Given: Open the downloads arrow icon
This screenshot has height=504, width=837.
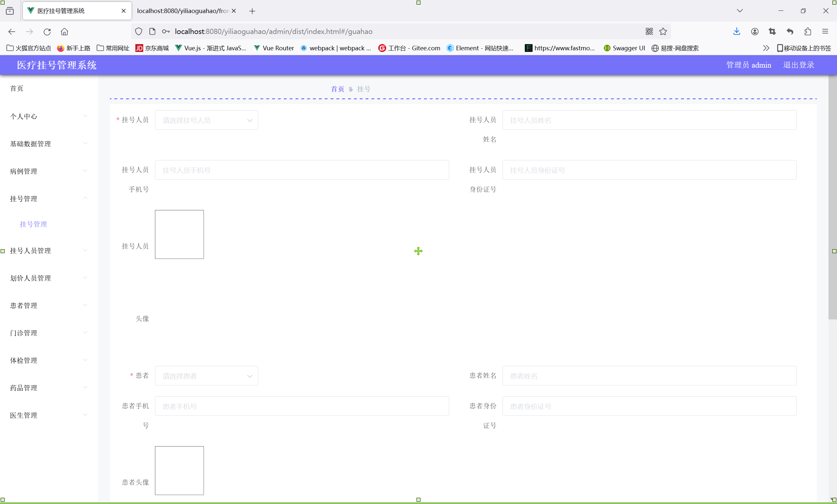Looking at the screenshot, I should [736, 32].
